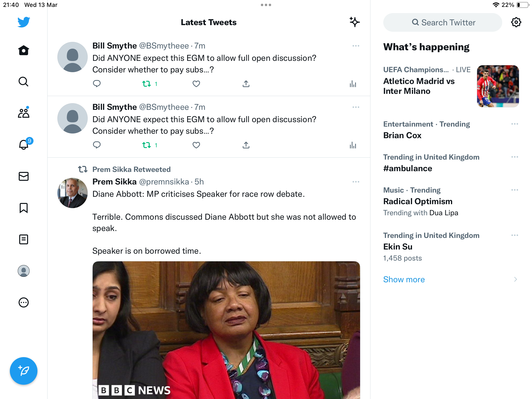Open Communities icon in the sidebar
The image size is (532, 399).
pyautogui.click(x=24, y=113)
